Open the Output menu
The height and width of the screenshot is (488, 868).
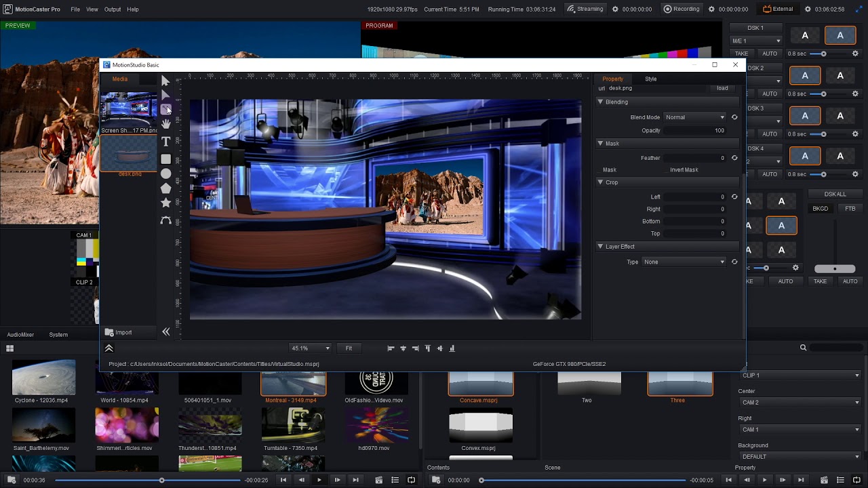(112, 9)
